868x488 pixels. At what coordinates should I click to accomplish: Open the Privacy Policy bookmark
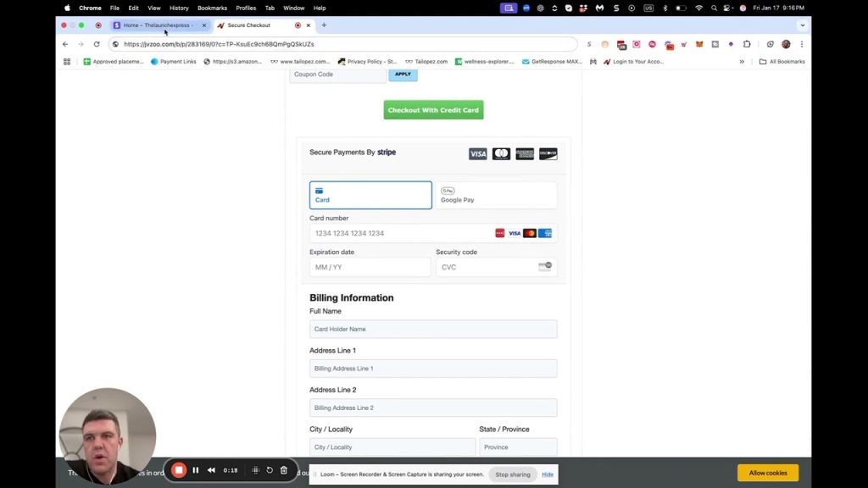367,61
